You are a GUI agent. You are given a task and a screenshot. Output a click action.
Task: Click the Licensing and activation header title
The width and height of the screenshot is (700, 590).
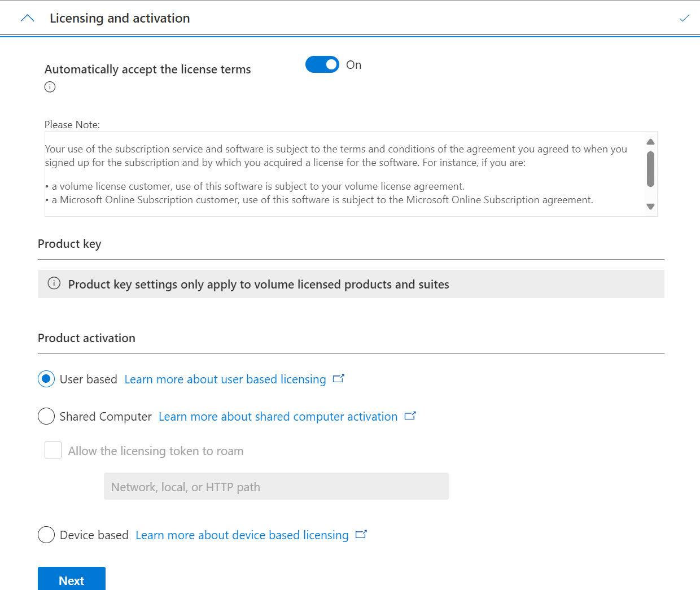(x=120, y=18)
